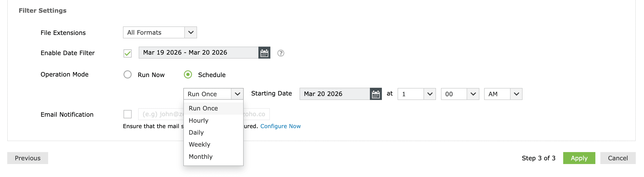Choose Daily as the schedule frequency
The image size is (644, 177).
click(x=196, y=132)
